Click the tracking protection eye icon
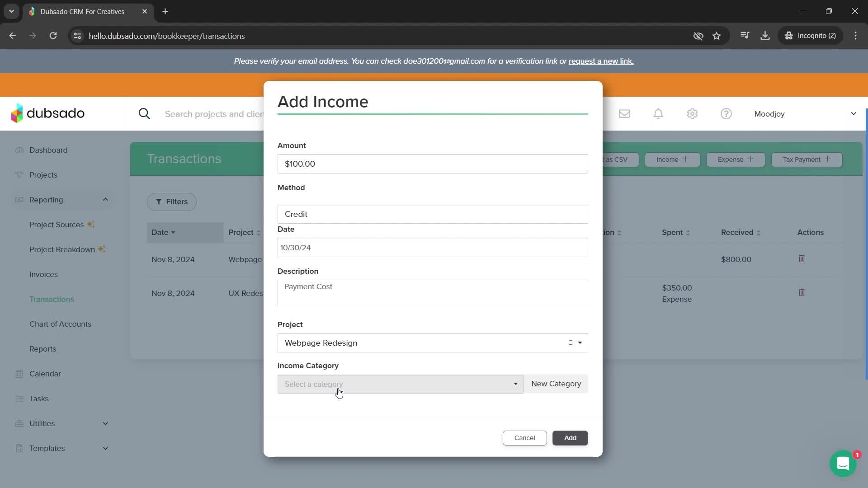Image resolution: width=868 pixels, height=488 pixels. 698,36
